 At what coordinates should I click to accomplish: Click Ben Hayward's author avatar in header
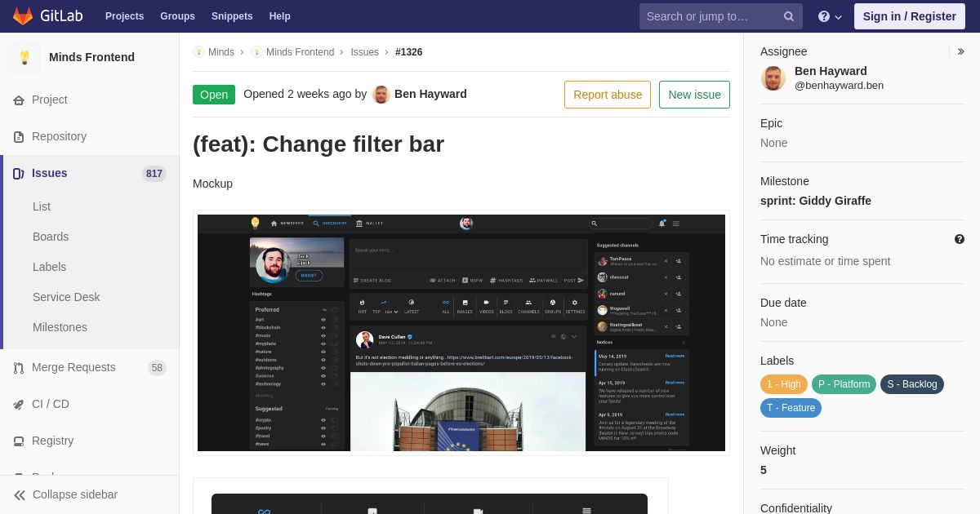pyautogui.click(x=381, y=95)
